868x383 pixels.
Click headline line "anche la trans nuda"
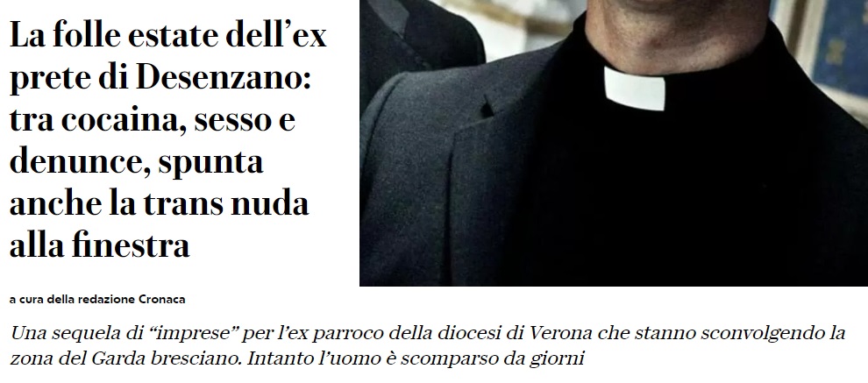[x=159, y=203]
